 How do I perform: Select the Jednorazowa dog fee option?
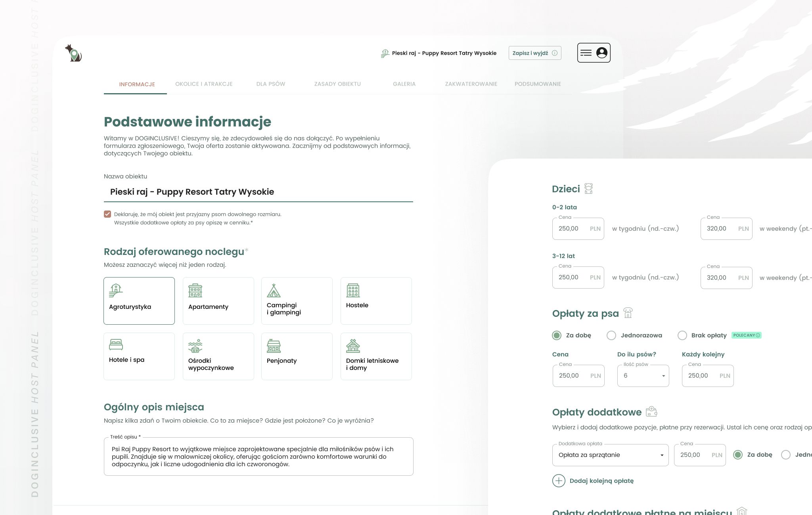(611, 335)
